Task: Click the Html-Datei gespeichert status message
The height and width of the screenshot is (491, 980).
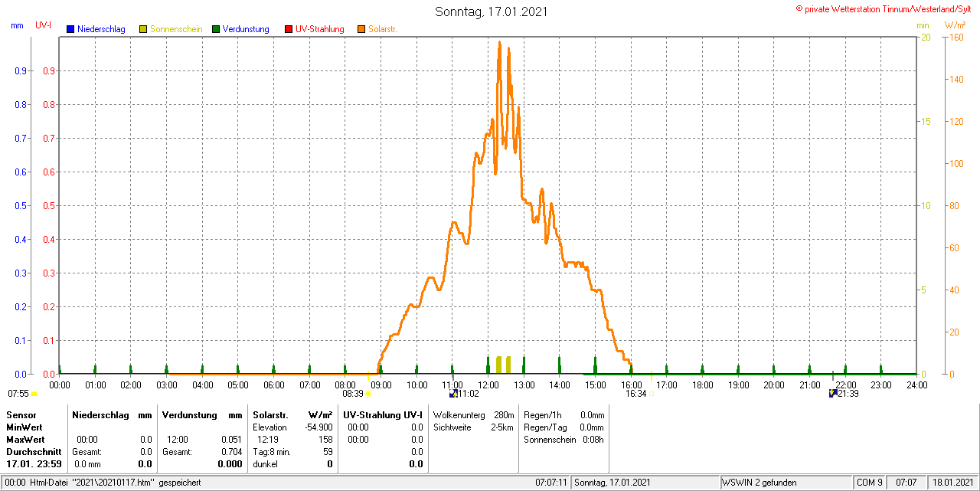Action: tap(102, 483)
